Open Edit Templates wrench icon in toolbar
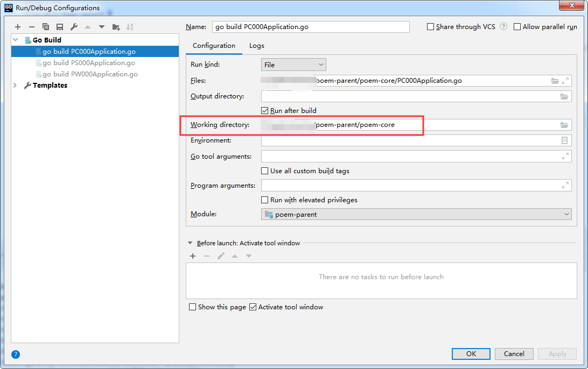Screen dimensions: 588x369 pos(74,27)
